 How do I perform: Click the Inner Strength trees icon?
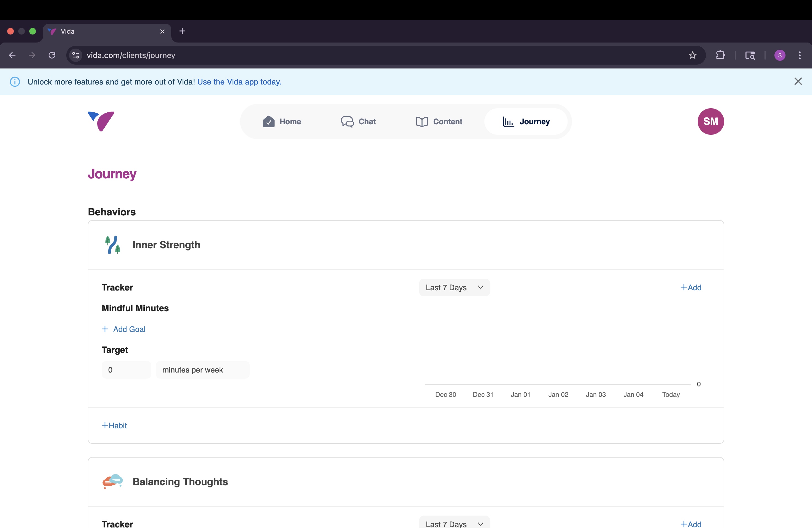pos(113,245)
